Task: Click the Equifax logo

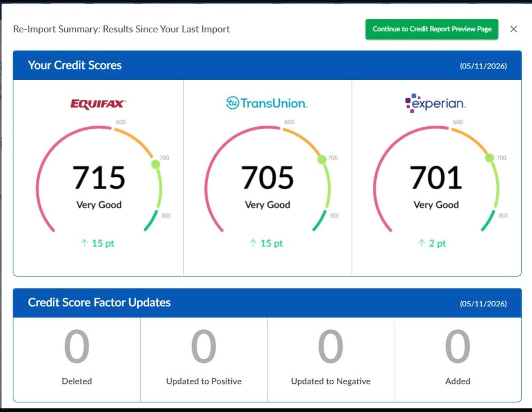Action: tap(98, 104)
